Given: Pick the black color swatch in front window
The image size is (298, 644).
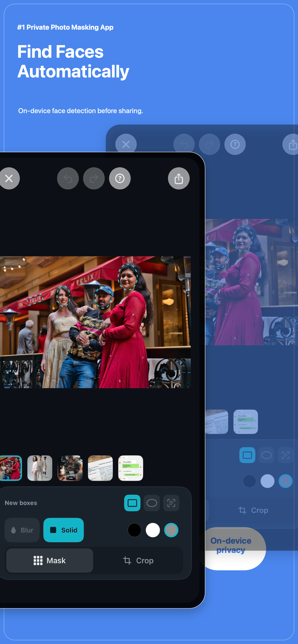Looking at the screenshot, I should click(x=134, y=530).
